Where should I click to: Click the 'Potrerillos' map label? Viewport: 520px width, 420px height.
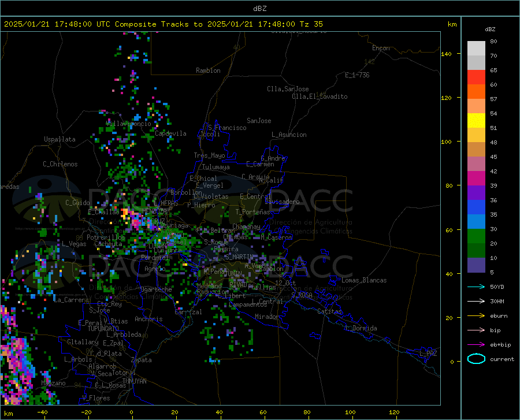click(x=106, y=237)
